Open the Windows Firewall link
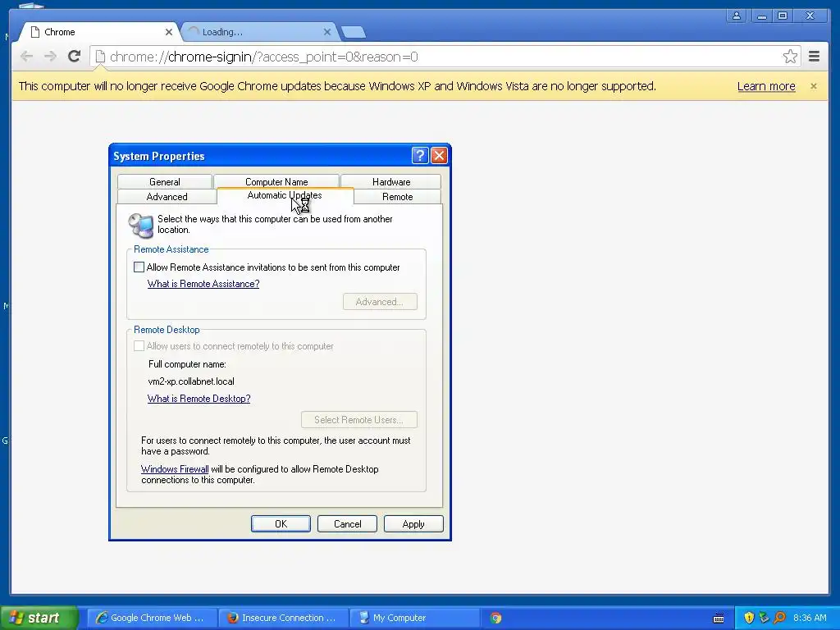840x630 pixels. [x=175, y=469]
